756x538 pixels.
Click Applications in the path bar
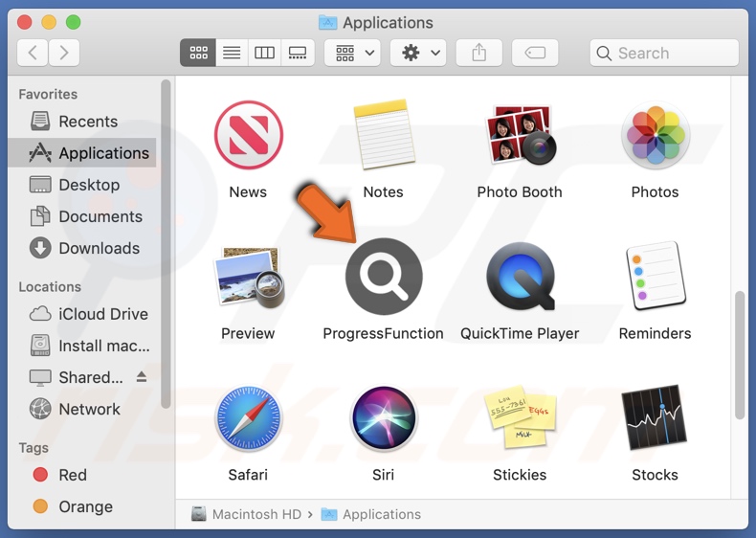point(370,514)
